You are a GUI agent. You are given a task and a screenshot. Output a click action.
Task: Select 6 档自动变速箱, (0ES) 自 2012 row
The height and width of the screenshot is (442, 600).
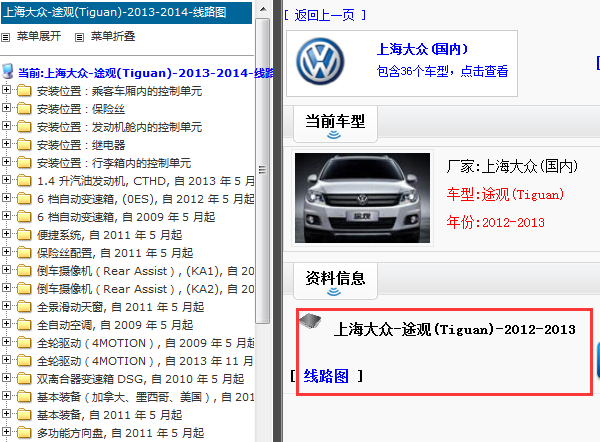pyautogui.click(x=145, y=199)
